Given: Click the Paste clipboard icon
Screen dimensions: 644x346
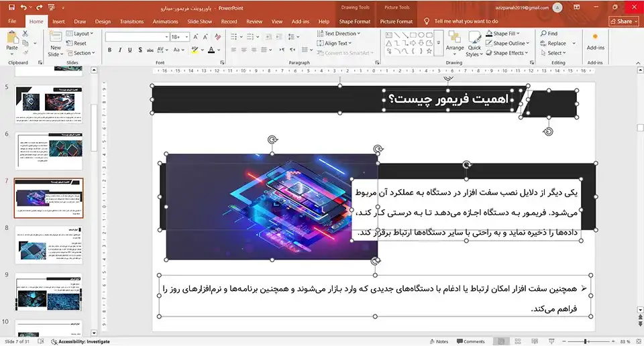Looking at the screenshot, I should tap(12, 38).
